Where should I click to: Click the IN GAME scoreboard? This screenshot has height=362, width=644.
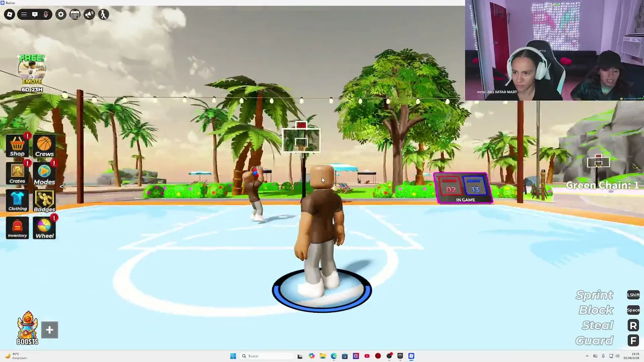coord(463,189)
